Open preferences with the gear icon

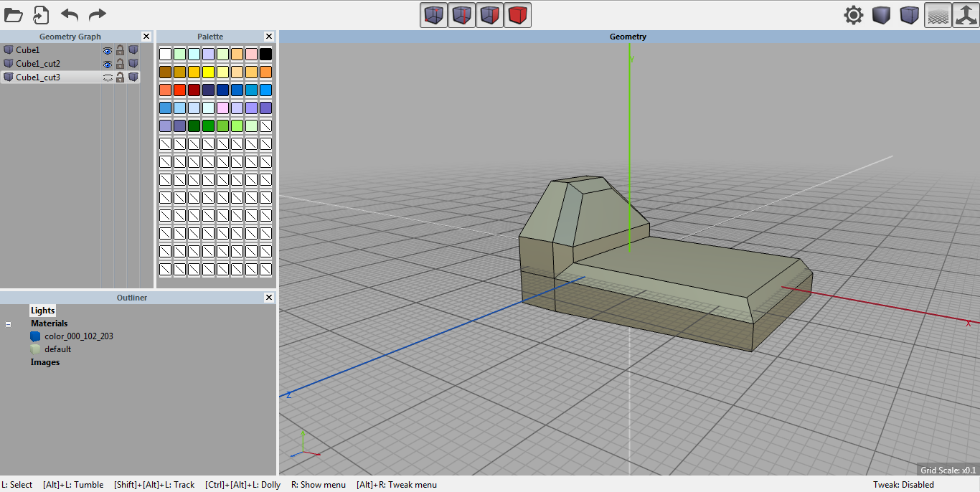(853, 15)
